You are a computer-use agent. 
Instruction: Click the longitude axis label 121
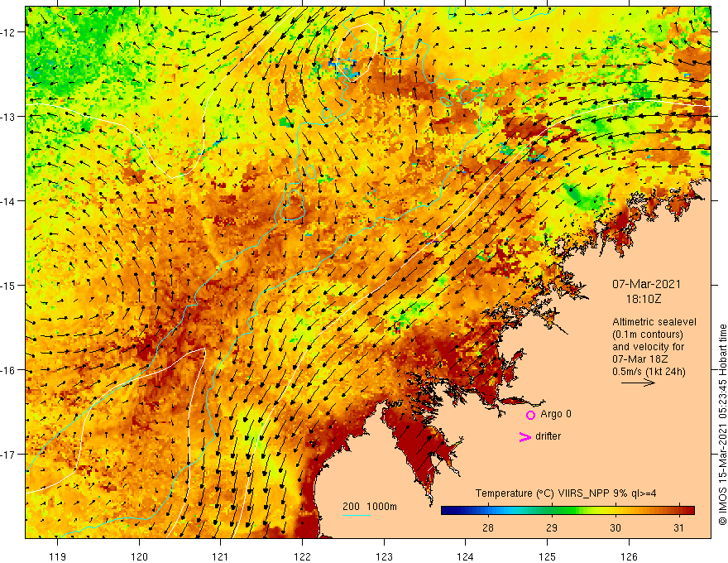click(x=221, y=556)
